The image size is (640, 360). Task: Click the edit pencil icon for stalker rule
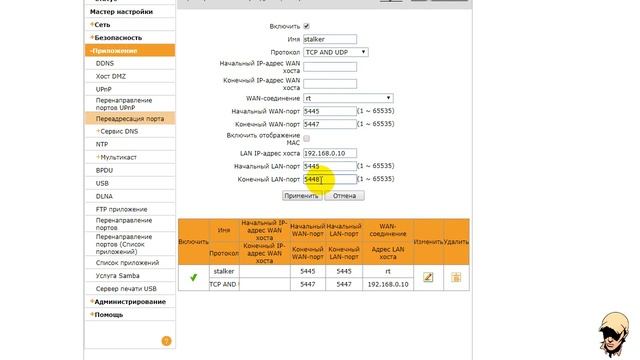pyautogui.click(x=428, y=278)
